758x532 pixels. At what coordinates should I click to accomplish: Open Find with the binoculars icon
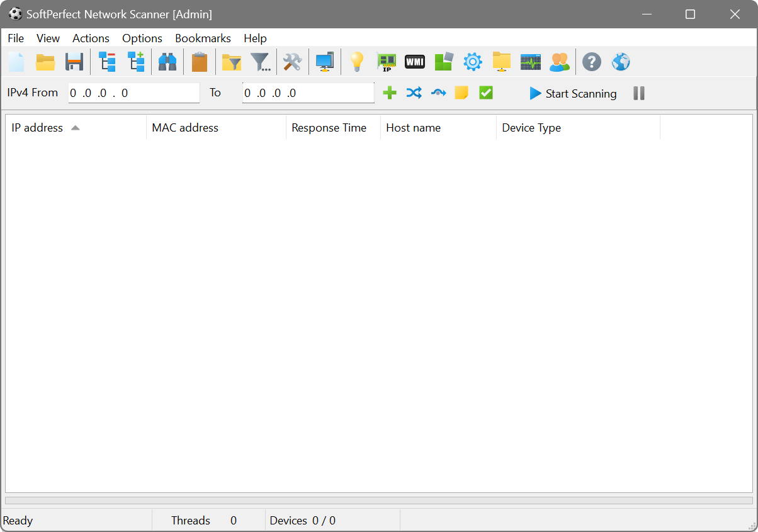pos(167,62)
